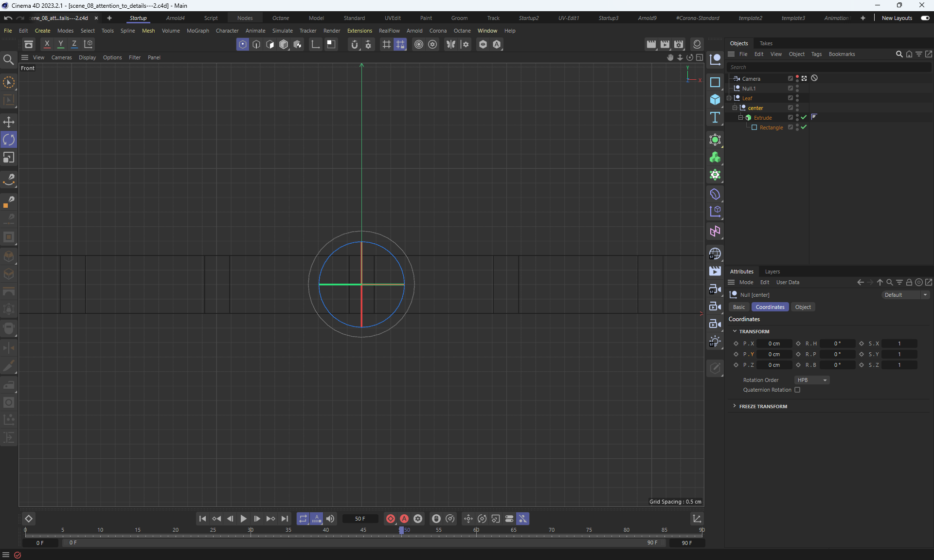
Task: Collapse the Leaf object hierarchy
Action: click(x=729, y=98)
